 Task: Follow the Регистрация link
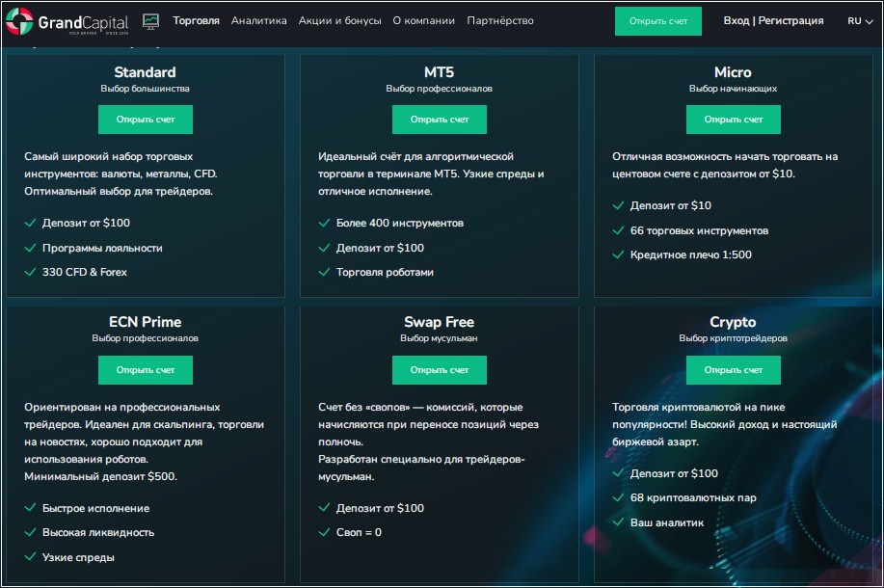pyautogui.click(x=790, y=21)
